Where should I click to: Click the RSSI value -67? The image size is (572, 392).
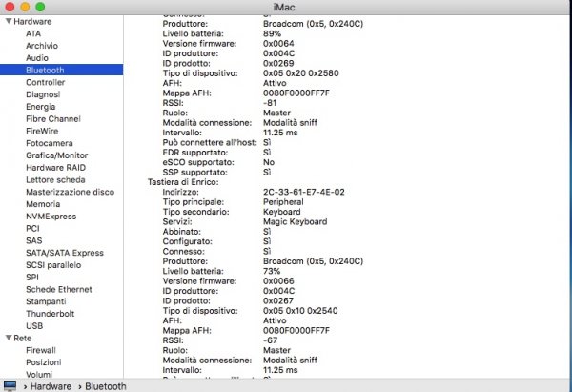tap(271, 340)
